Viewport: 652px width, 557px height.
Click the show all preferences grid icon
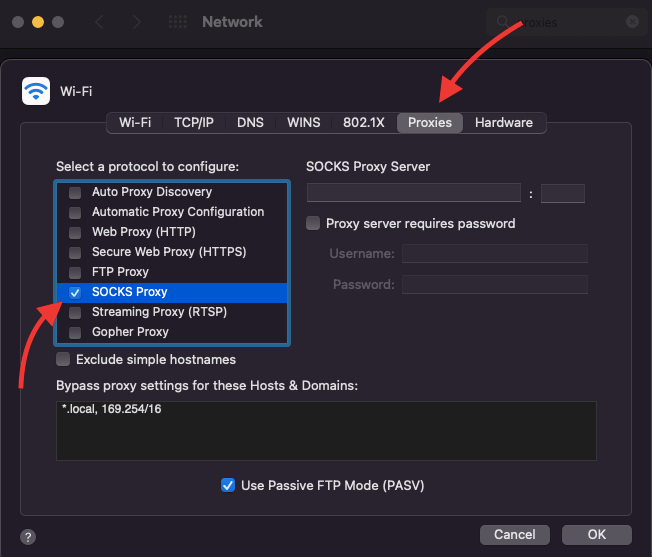pyautogui.click(x=178, y=22)
